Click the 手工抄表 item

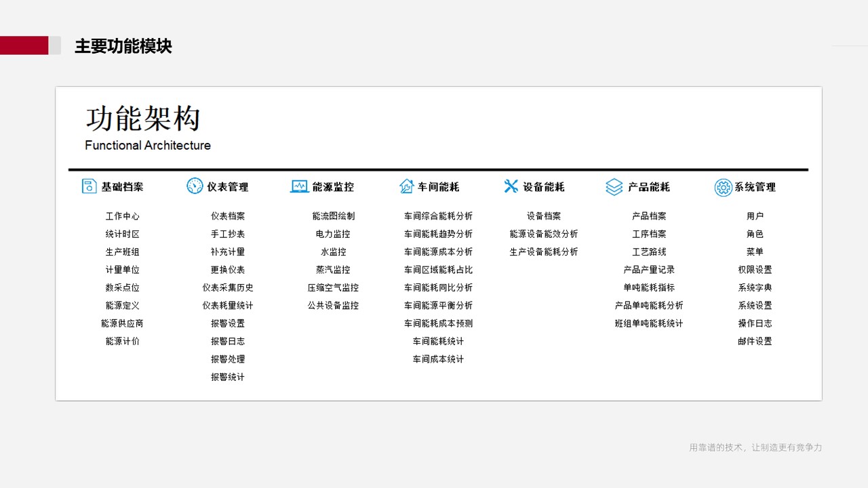[x=228, y=234]
